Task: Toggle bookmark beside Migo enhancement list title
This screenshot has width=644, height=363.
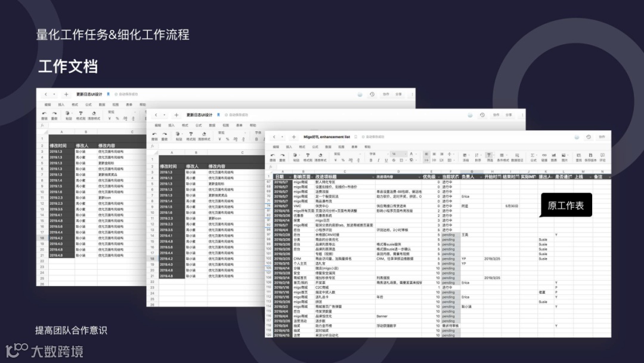Action: 355,137
